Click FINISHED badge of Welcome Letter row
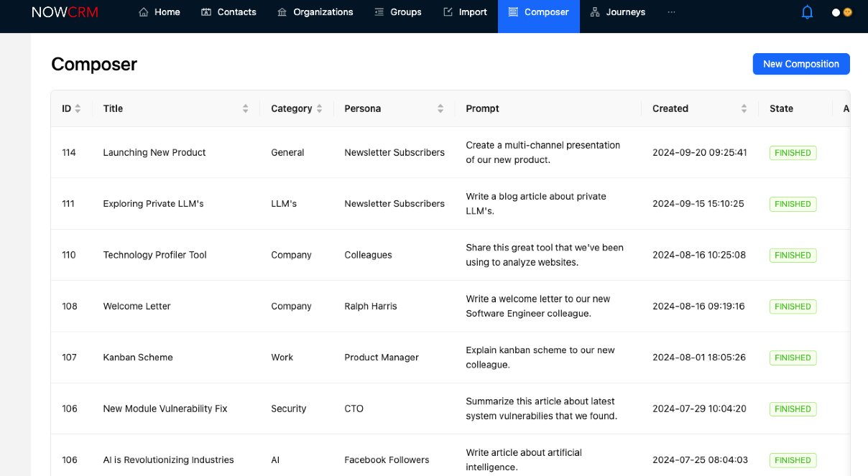 tap(793, 307)
